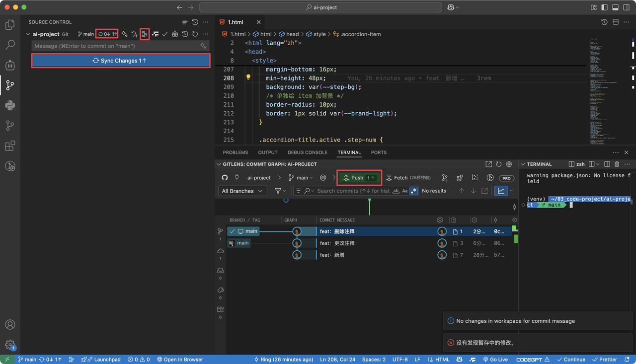
Task: Open the Accounts menu in the activity bar
Action: (10, 325)
